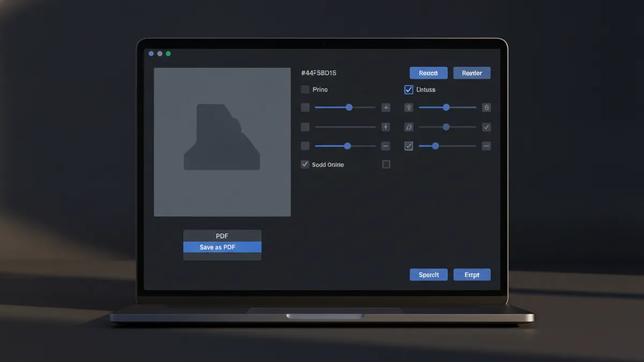The width and height of the screenshot is (644, 362).
Task: Uncheck the Untuss checkbox
Action: point(408,90)
